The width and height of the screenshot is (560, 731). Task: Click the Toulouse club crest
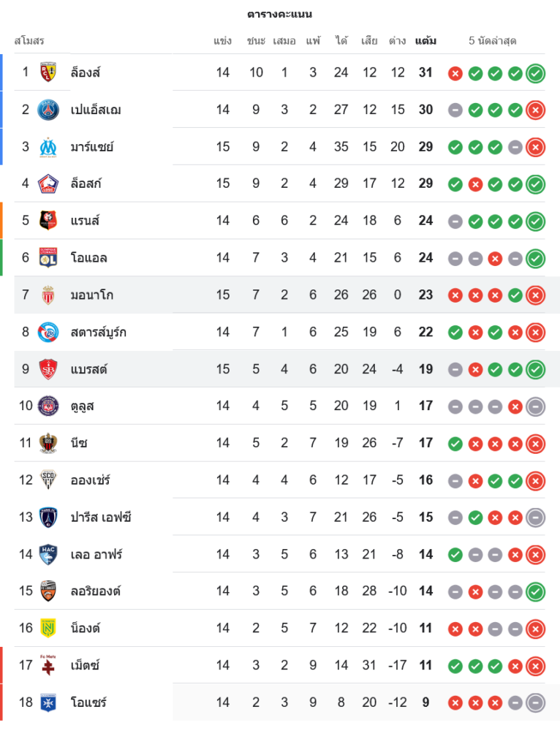click(x=48, y=406)
